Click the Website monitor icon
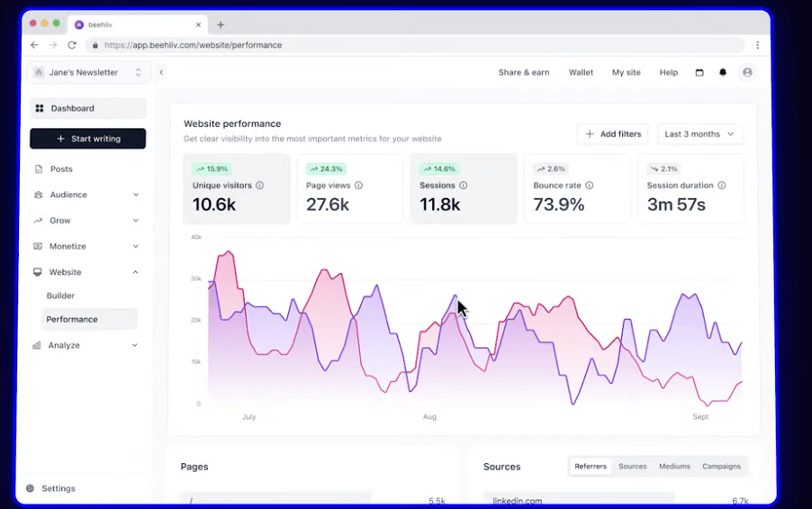 point(37,272)
